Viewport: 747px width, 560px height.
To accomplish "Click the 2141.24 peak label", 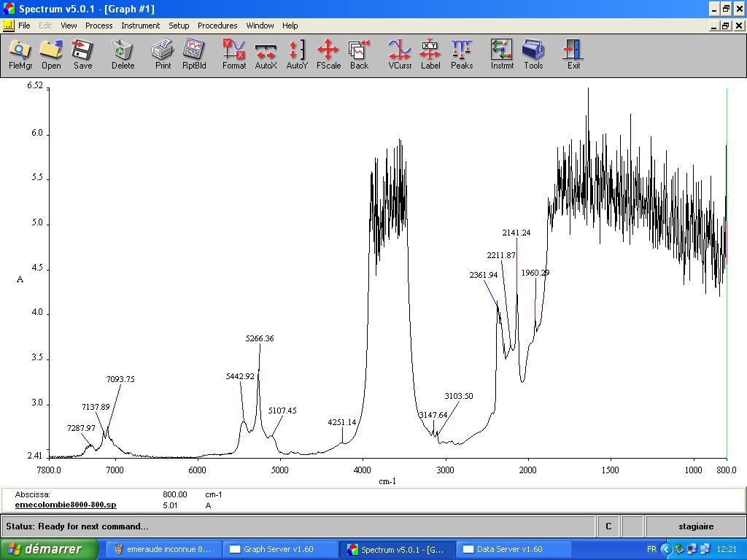I will [x=516, y=233].
